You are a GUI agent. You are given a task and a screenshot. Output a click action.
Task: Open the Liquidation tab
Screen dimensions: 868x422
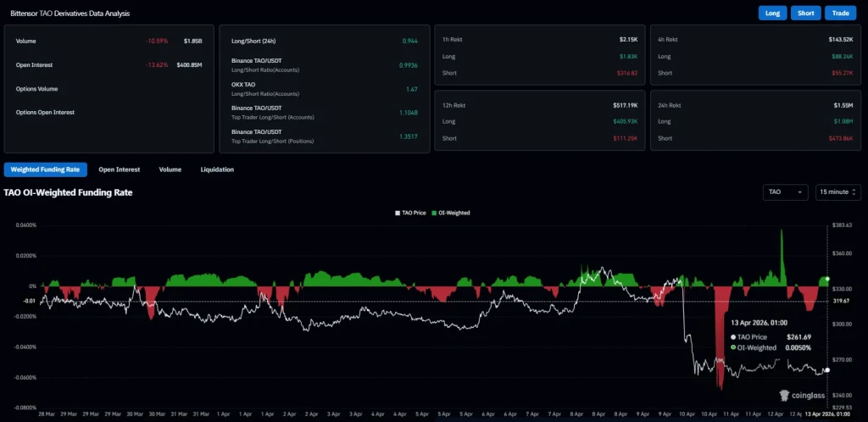coord(217,169)
